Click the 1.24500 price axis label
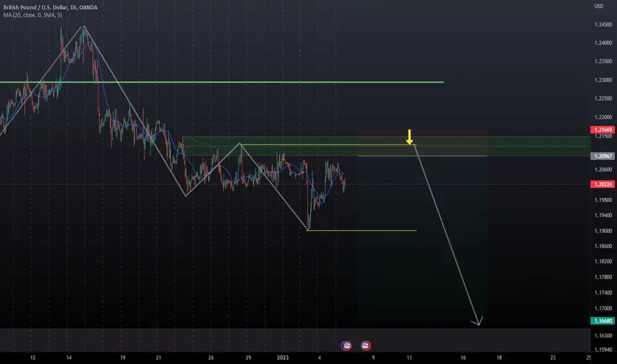 603,24
